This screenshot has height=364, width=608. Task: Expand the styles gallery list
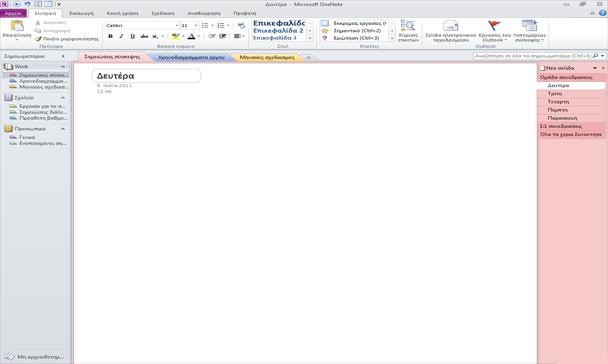tap(310, 38)
